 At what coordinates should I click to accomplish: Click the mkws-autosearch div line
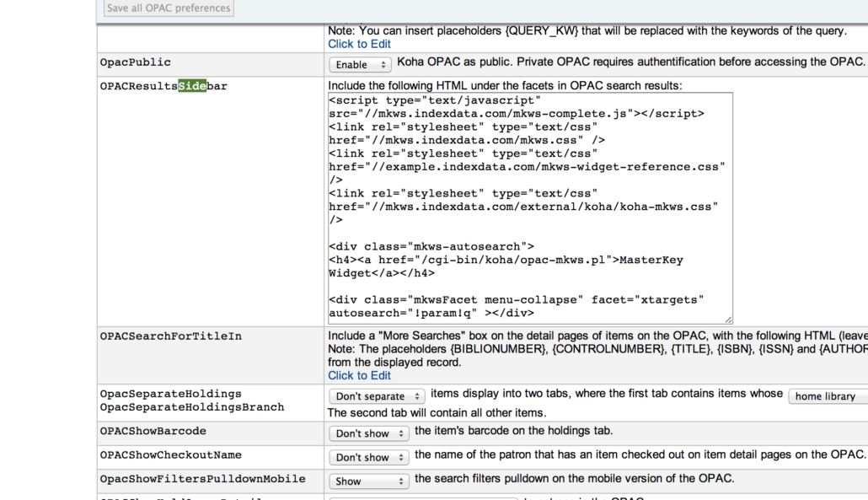[x=431, y=246]
